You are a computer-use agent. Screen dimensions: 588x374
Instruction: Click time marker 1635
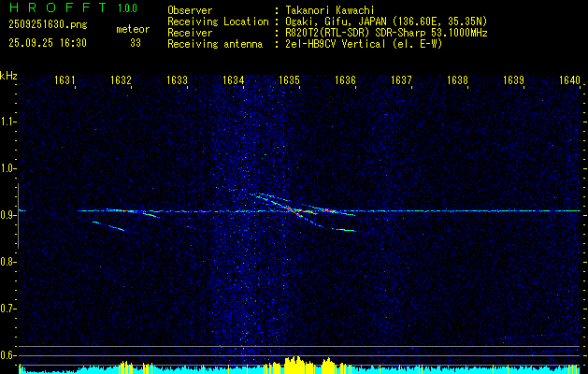point(289,79)
